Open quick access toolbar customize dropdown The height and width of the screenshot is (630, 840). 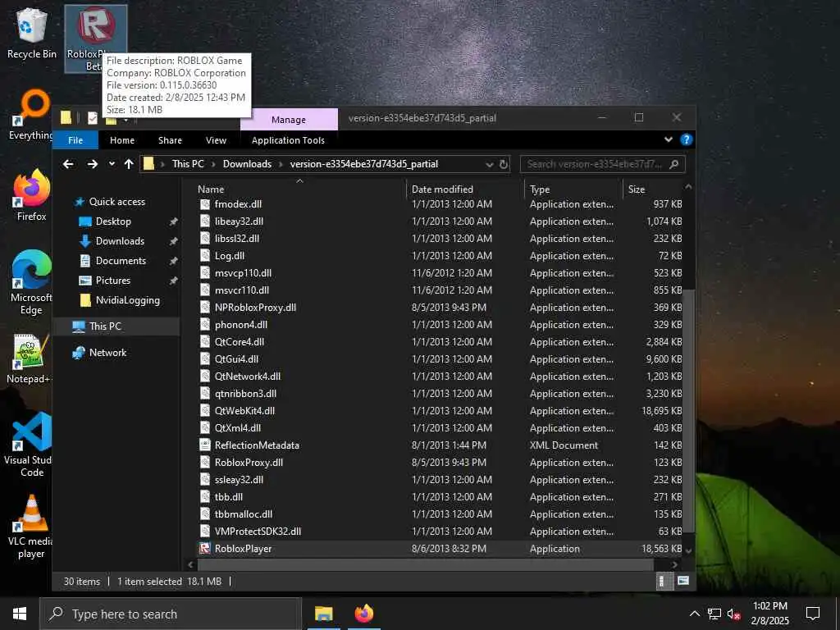click(126, 118)
